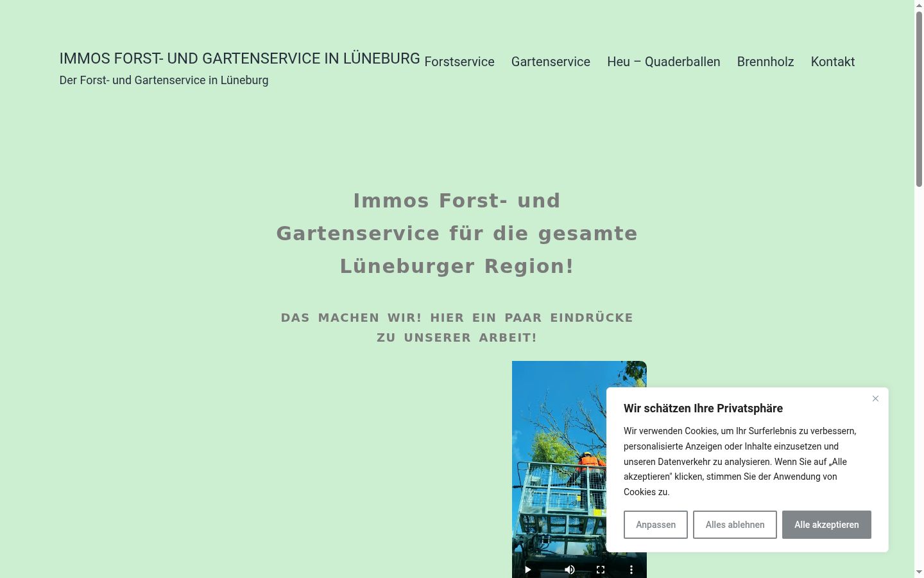Open the Kontakt page
This screenshot has width=924, height=578.
(x=833, y=62)
